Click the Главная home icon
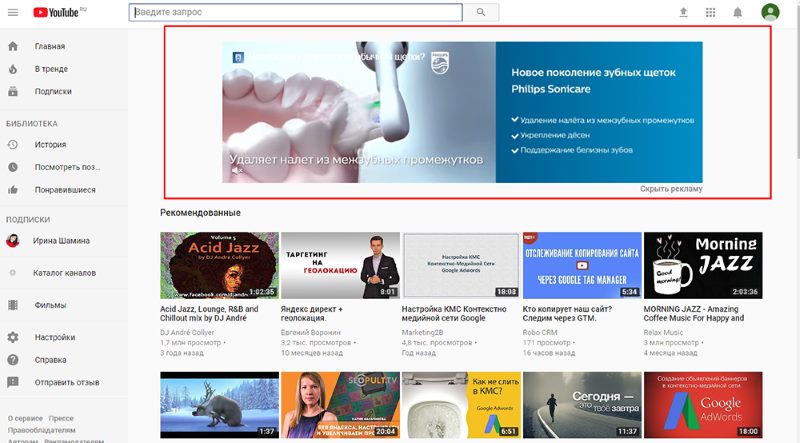The image size is (800, 443). point(13,46)
